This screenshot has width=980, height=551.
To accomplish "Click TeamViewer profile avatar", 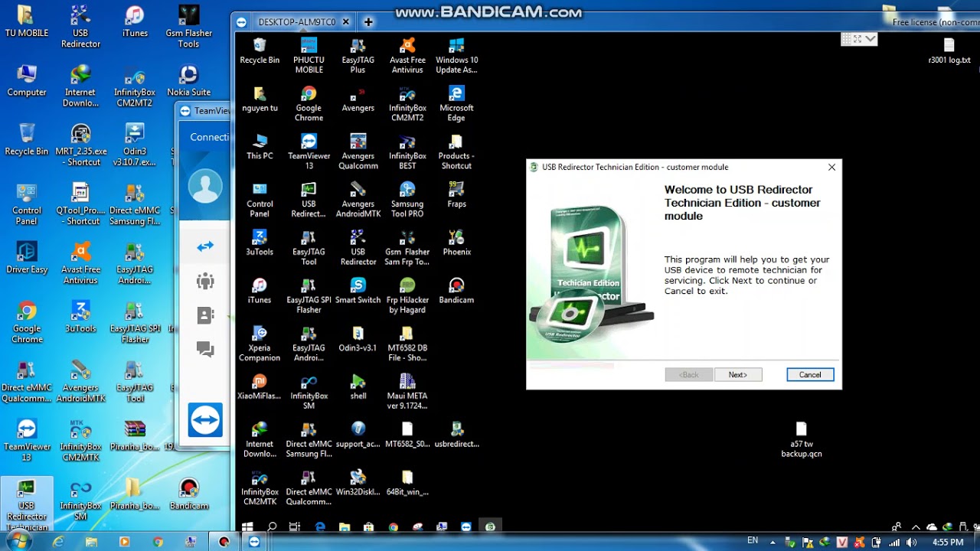I will 205,186.
